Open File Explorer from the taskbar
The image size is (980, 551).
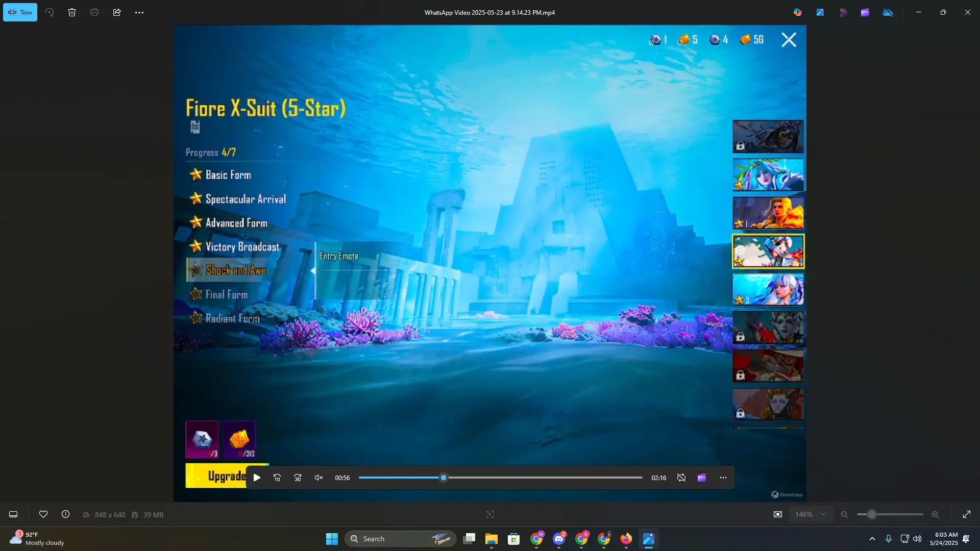click(492, 539)
